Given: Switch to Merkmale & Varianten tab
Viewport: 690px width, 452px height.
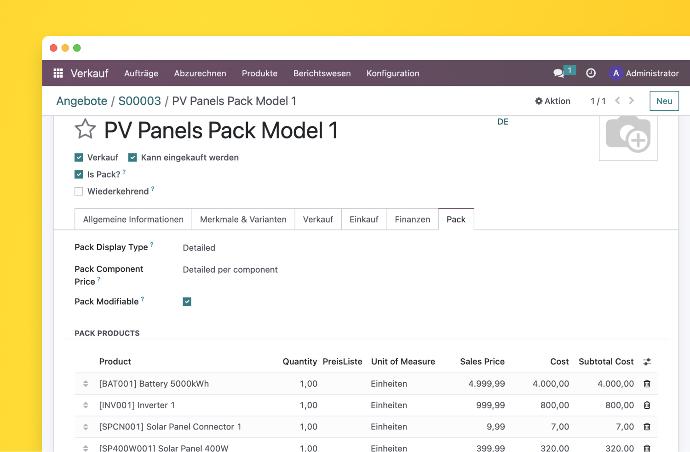Looking at the screenshot, I should click(243, 219).
